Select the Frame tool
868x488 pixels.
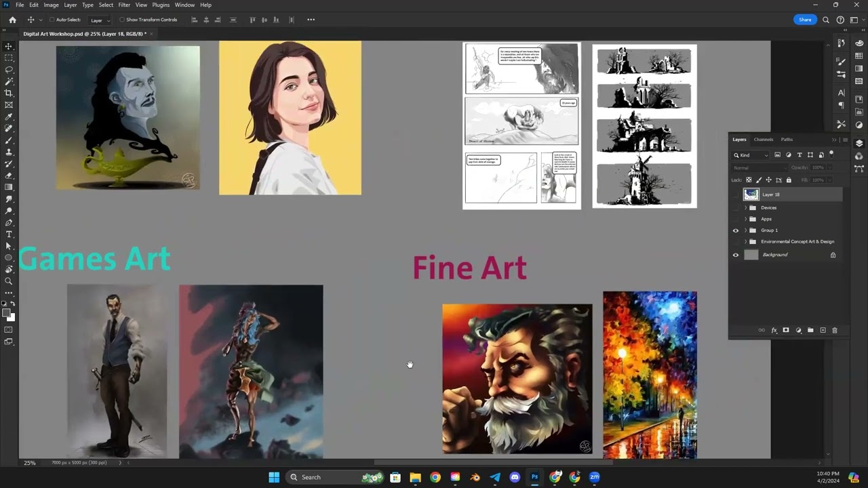[9, 105]
